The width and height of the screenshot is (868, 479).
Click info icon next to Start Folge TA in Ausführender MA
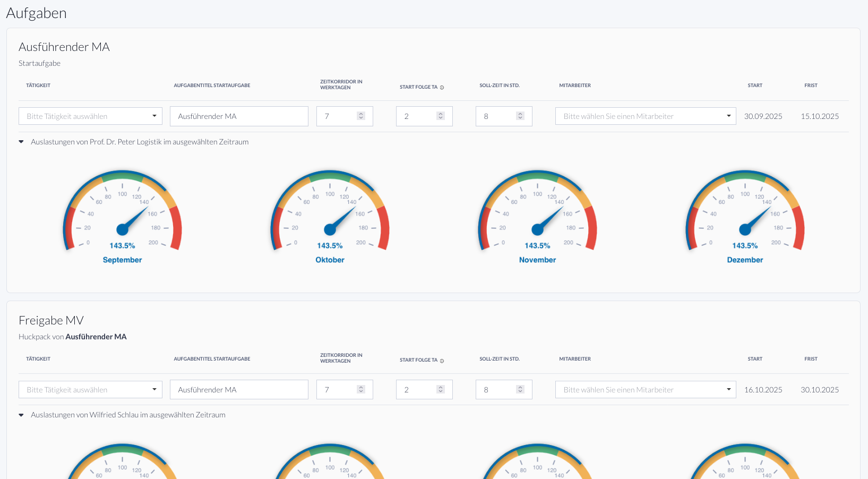(442, 88)
